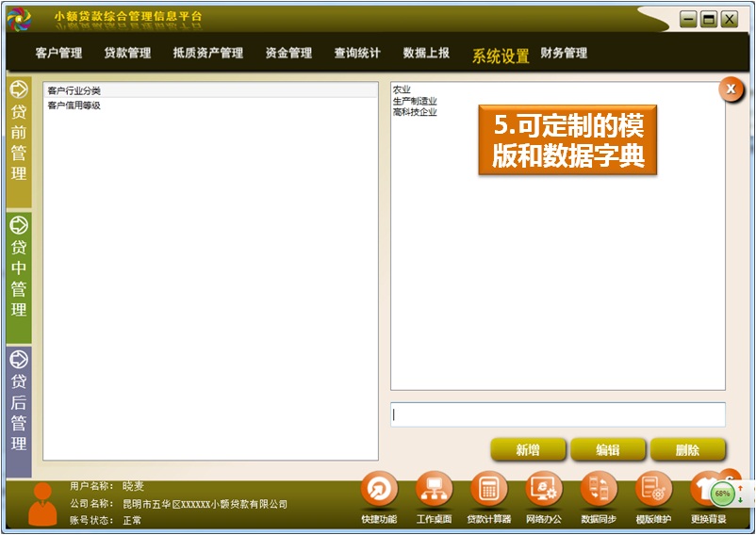This screenshot has width=756, height=535.
Task: Switch to the 贷前管理 side tab
Action: 19,141
